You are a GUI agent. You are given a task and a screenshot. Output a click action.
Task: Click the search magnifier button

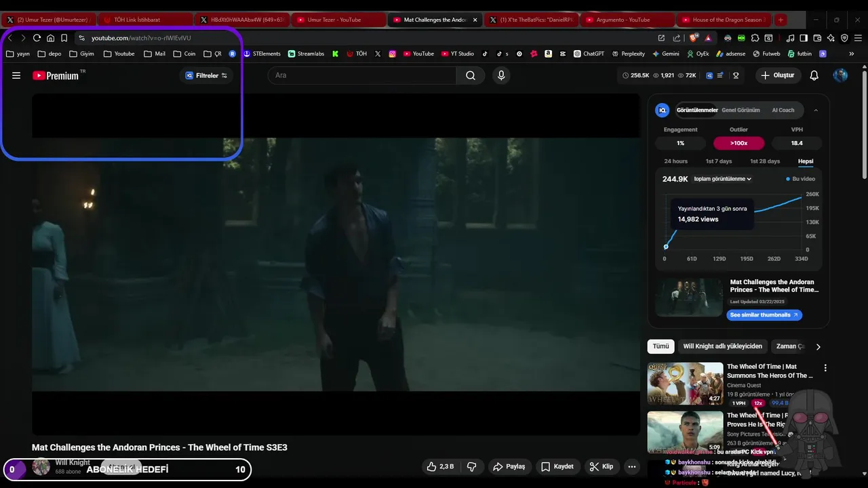(471, 75)
